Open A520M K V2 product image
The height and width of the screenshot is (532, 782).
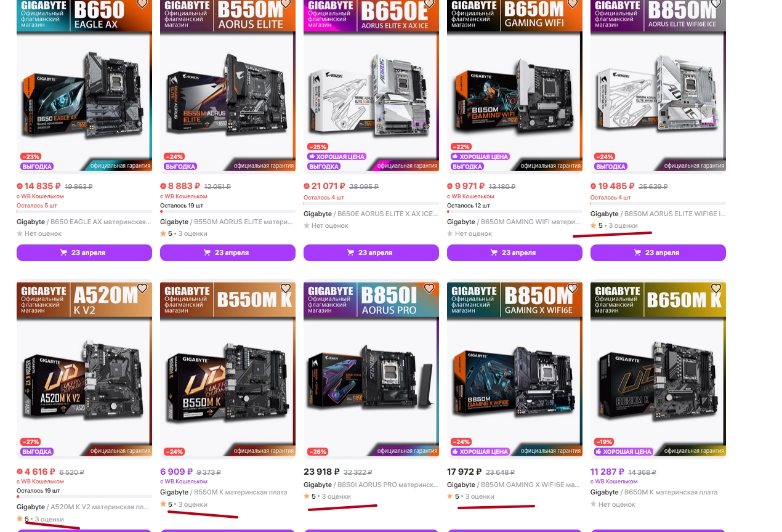coord(84,369)
